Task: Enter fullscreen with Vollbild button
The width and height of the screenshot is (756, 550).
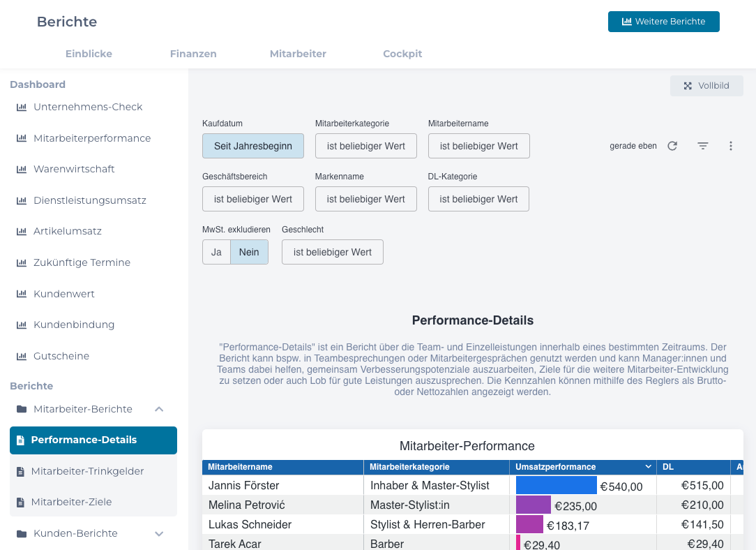Action: point(706,86)
